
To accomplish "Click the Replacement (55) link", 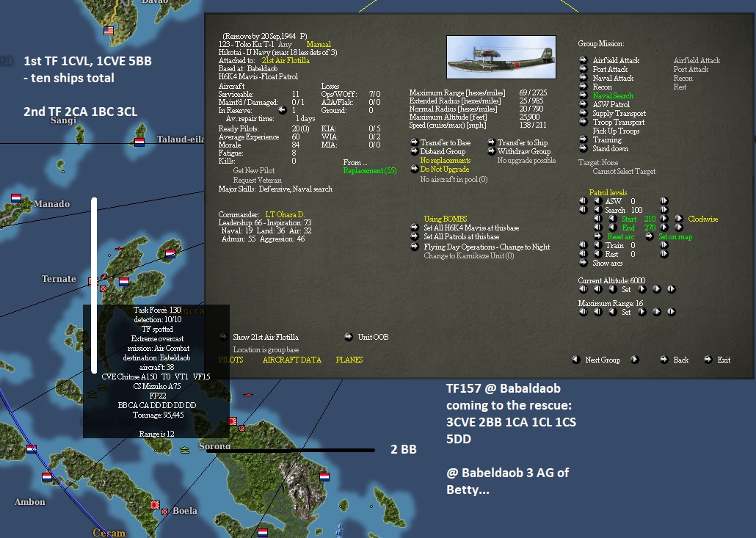I will coord(370,171).
